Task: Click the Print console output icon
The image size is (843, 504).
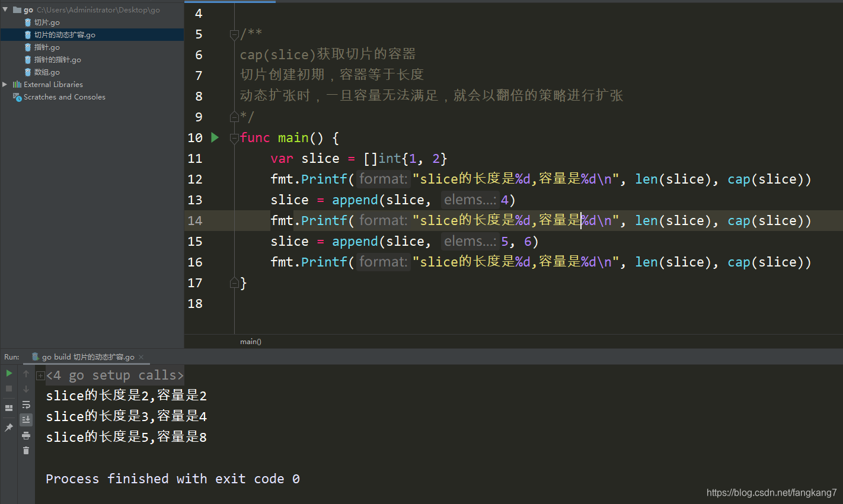Action: pyautogui.click(x=26, y=435)
